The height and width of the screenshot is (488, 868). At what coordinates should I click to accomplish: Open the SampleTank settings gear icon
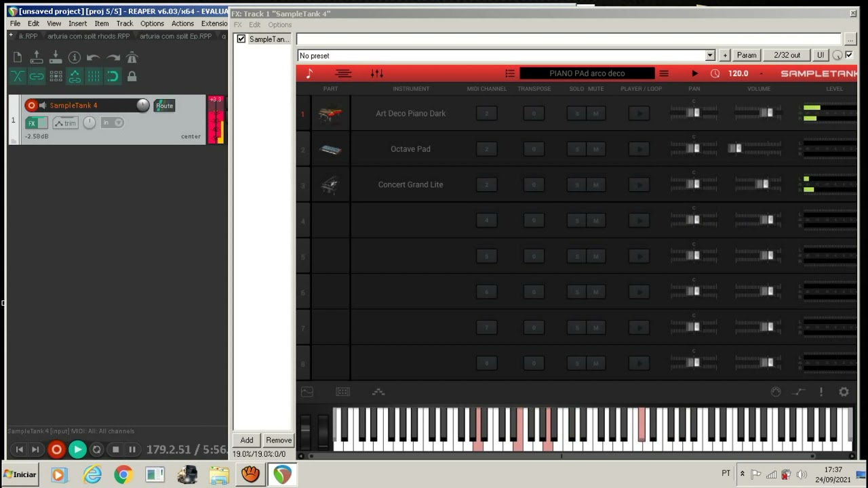[844, 392]
